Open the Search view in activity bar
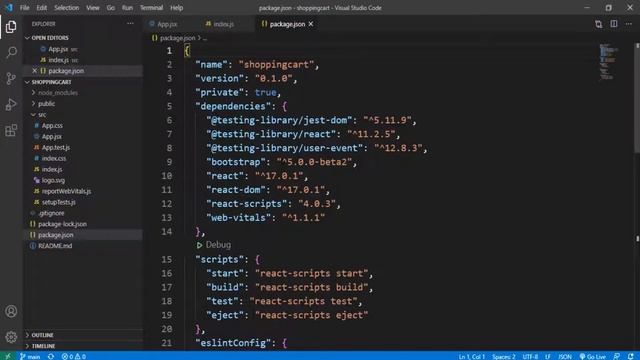 click(x=11, y=52)
